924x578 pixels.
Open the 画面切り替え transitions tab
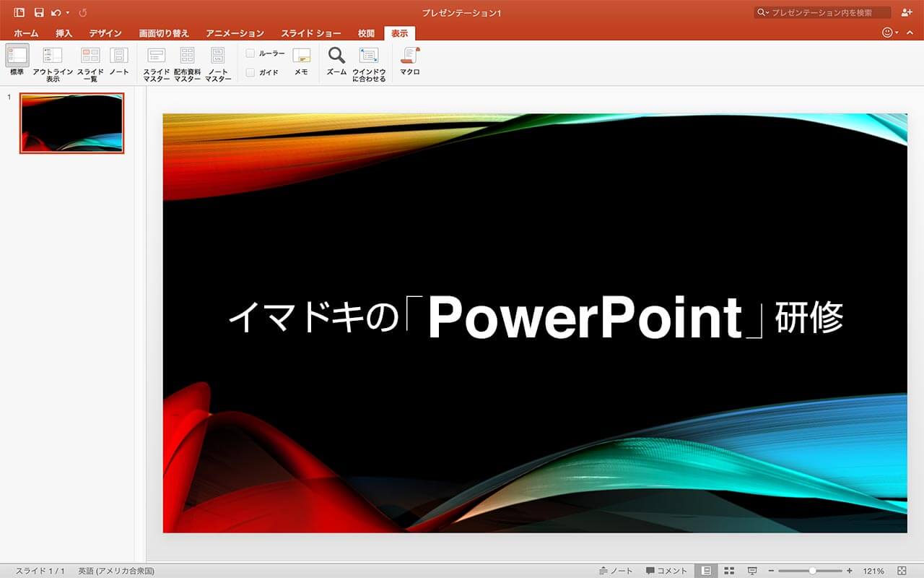pyautogui.click(x=164, y=33)
